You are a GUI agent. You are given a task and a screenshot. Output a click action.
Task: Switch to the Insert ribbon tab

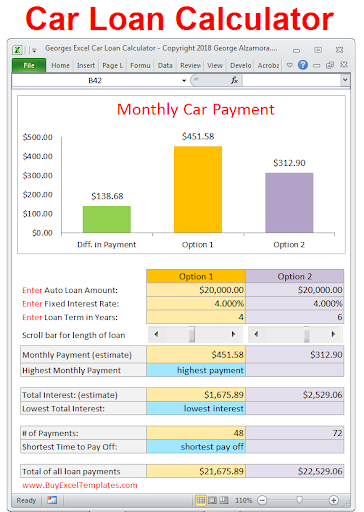[86, 66]
